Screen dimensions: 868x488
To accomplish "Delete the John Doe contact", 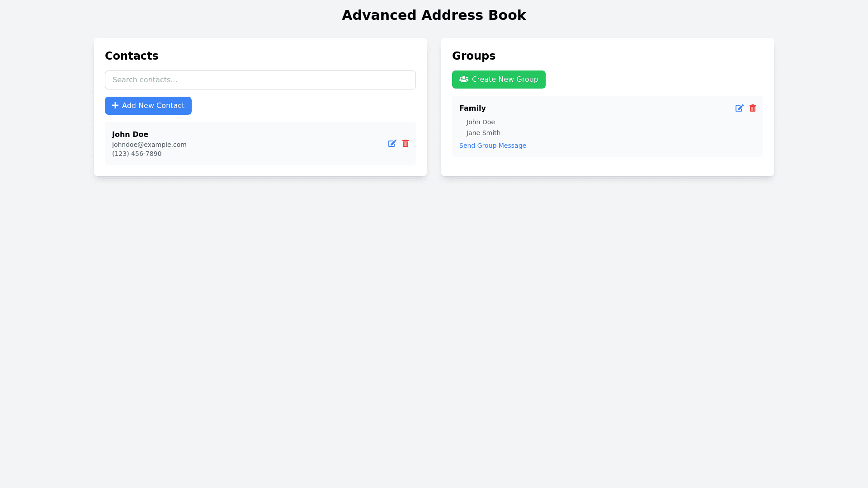I will [406, 143].
